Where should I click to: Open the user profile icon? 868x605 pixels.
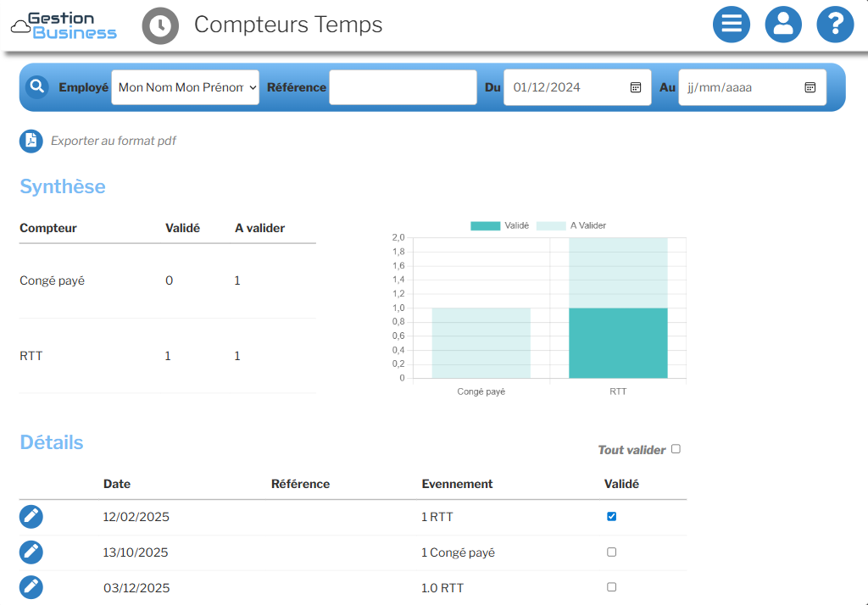click(783, 25)
